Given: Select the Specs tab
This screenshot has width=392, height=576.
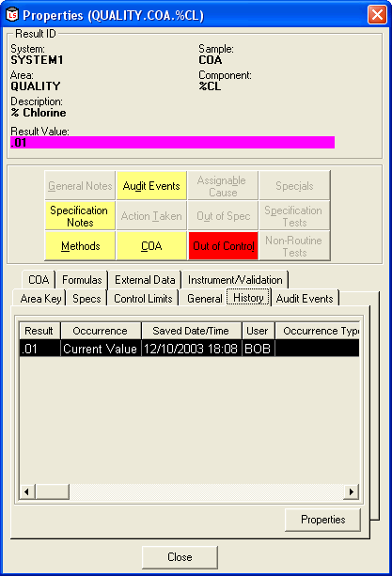Looking at the screenshot, I should coord(86,299).
